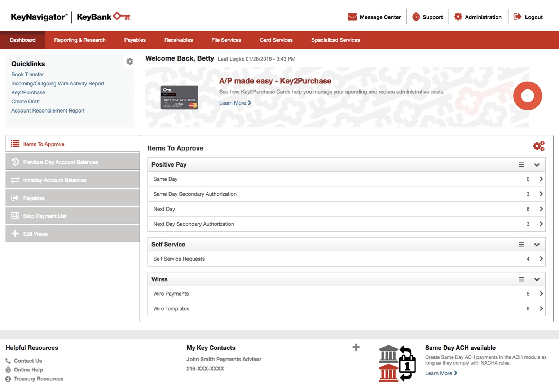559x392 pixels.
Task: Select Intraday Account Balances view
Action: pos(73,180)
